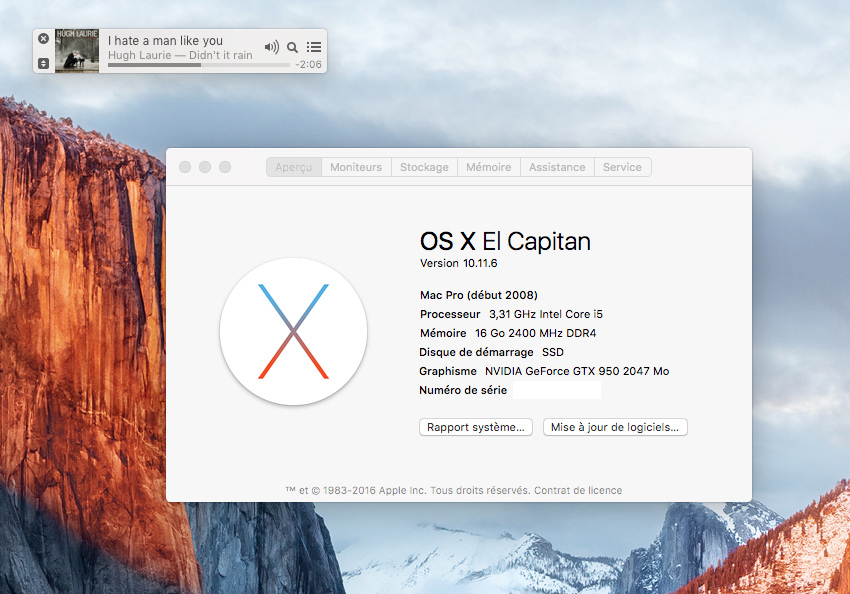The width and height of the screenshot is (850, 594).
Task: Open the volume control speaker icon
Action: click(x=272, y=47)
